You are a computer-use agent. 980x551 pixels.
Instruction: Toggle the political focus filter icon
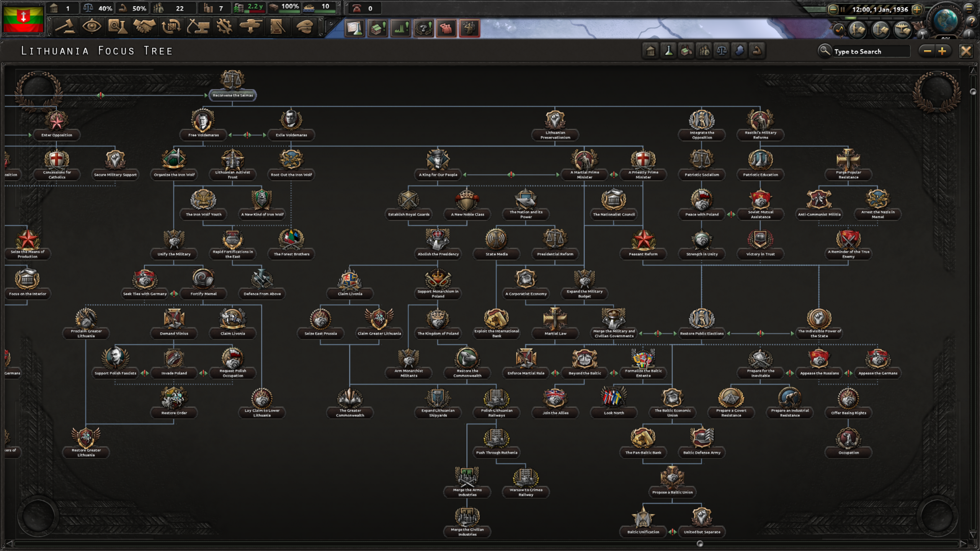point(650,51)
